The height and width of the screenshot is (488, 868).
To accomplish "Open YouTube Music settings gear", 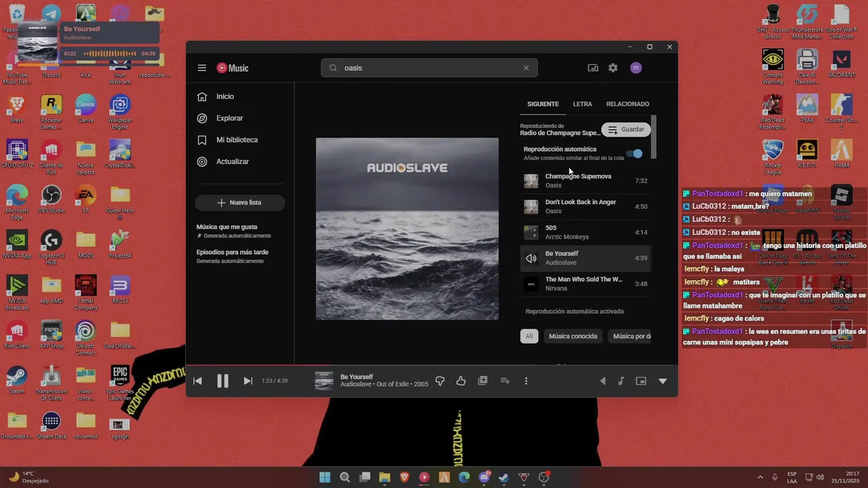I will 613,68.
